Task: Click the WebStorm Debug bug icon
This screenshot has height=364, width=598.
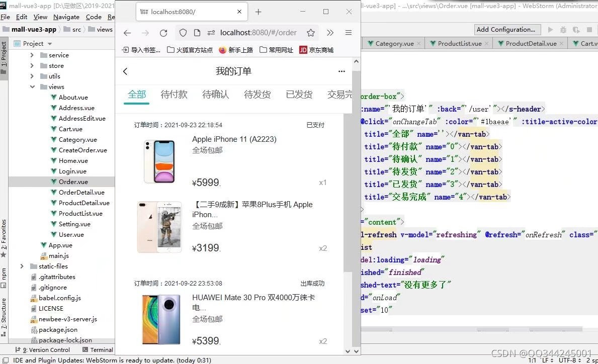Action: (x=563, y=29)
